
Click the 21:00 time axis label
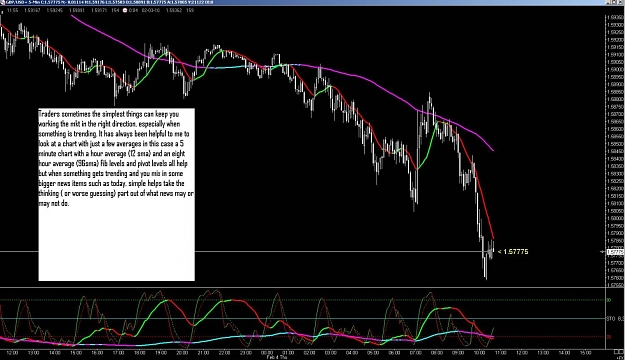pyautogui.click(x=203, y=353)
